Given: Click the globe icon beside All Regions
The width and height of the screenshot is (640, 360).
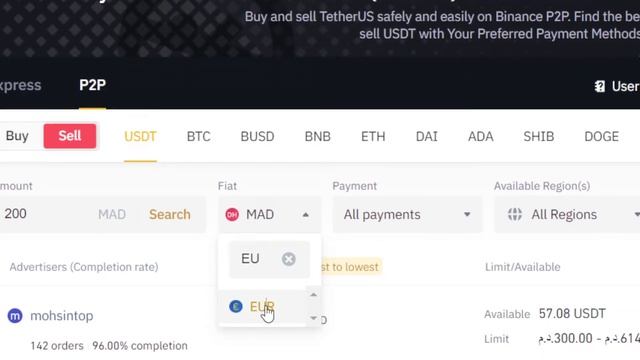Looking at the screenshot, I should [515, 215].
